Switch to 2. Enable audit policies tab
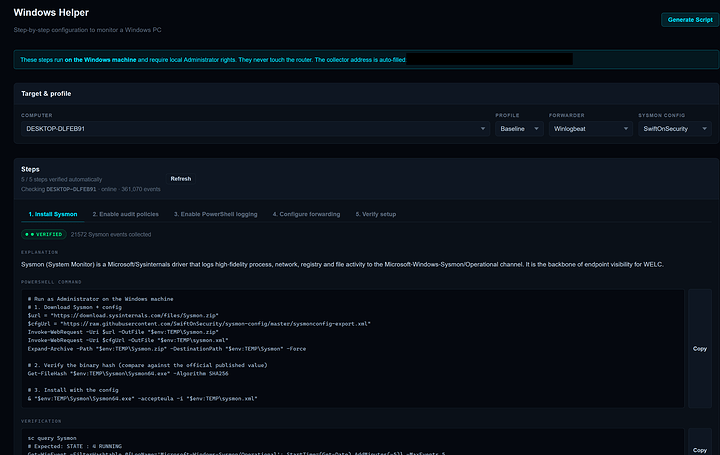Viewport: 720px width, 455px height. point(125,214)
